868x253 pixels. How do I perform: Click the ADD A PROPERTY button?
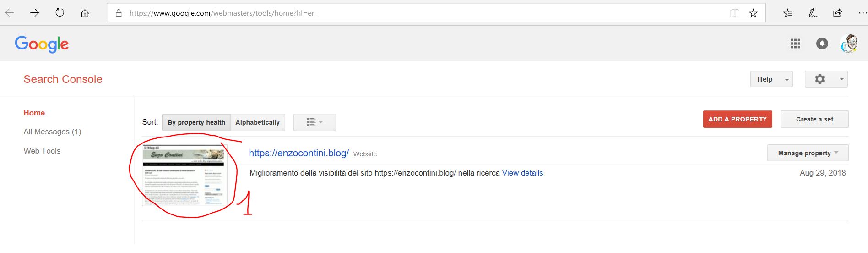pyautogui.click(x=738, y=119)
